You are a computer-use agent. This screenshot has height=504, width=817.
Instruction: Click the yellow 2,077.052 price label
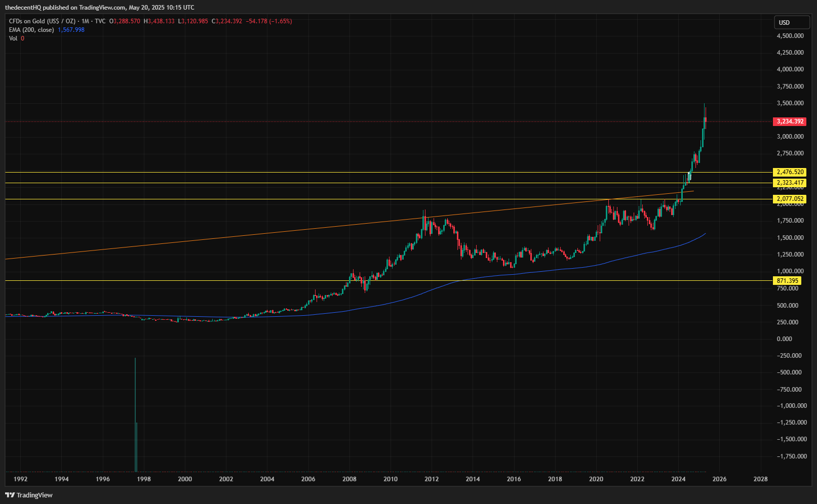click(790, 199)
